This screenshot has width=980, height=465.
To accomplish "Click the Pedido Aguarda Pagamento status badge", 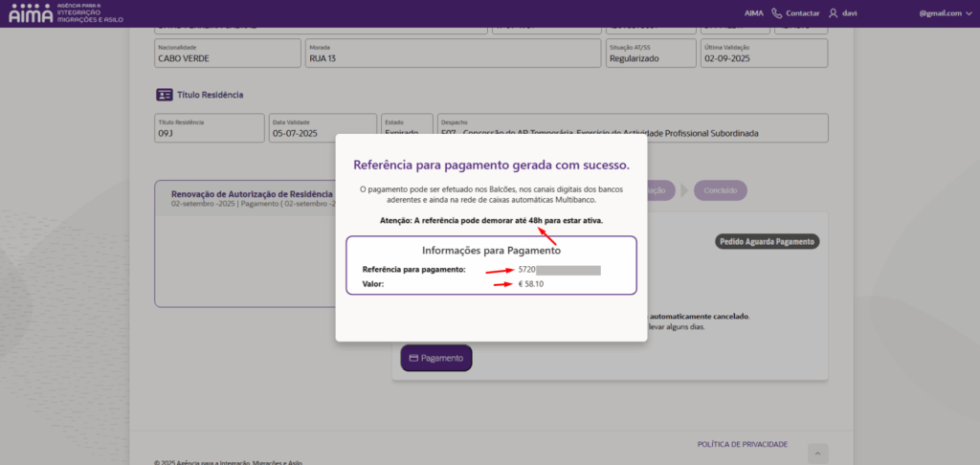I will point(768,242).
